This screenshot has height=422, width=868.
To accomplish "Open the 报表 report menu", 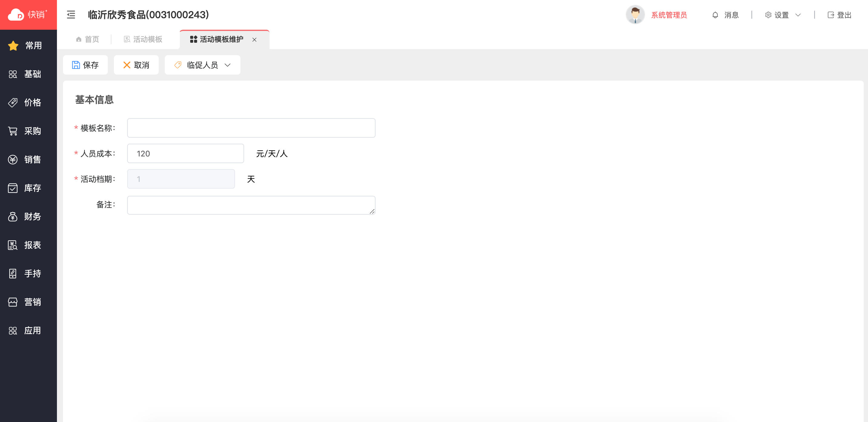I will point(26,245).
